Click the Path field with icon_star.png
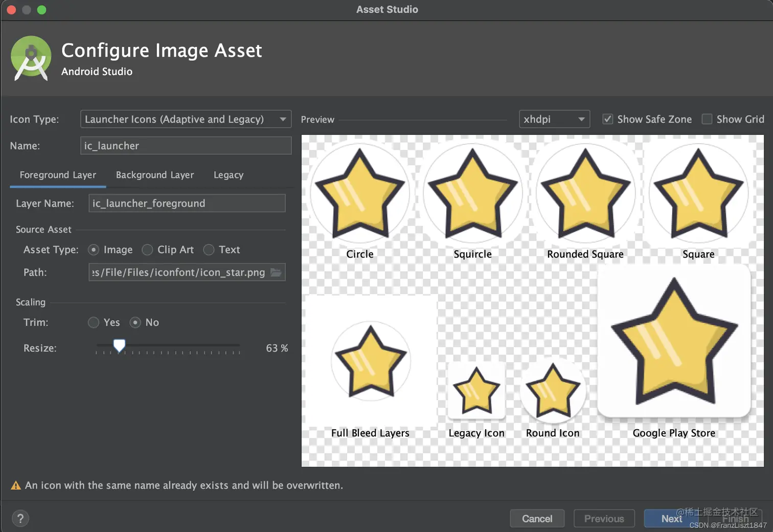The width and height of the screenshot is (773, 532). (187, 272)
